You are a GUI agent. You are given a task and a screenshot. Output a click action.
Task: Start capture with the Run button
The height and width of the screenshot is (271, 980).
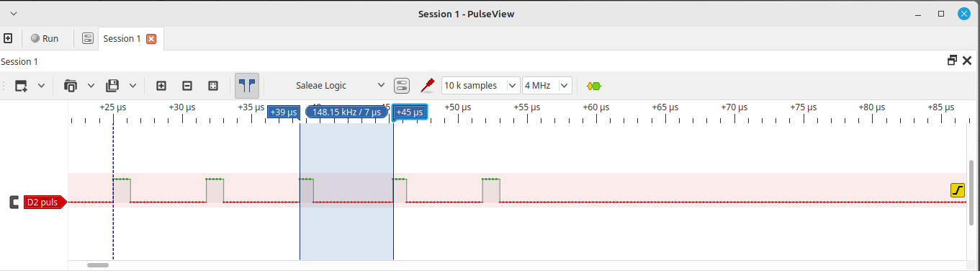click(45, 38)
